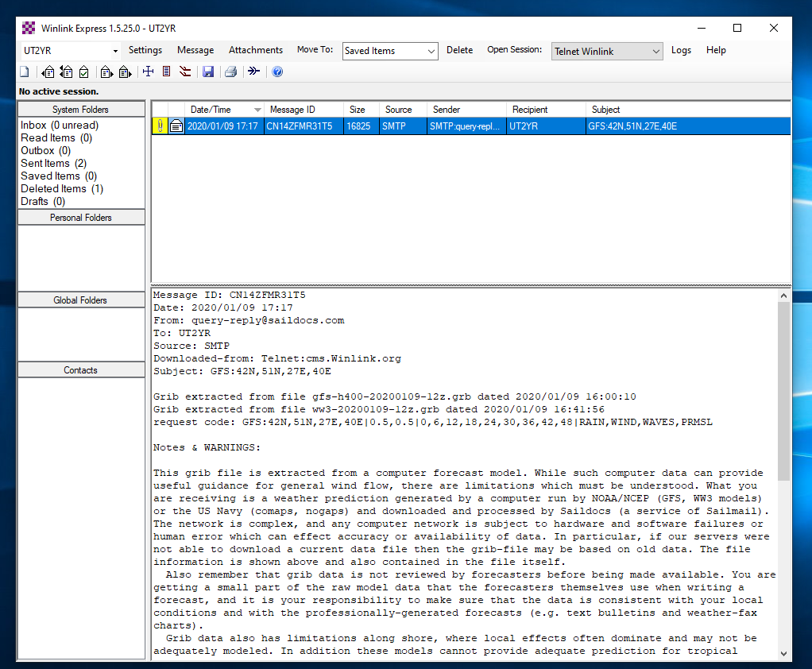Click the red zigzag channel selector icon
Viewport: 812px width, 669px height.
[x=185, y=72]
